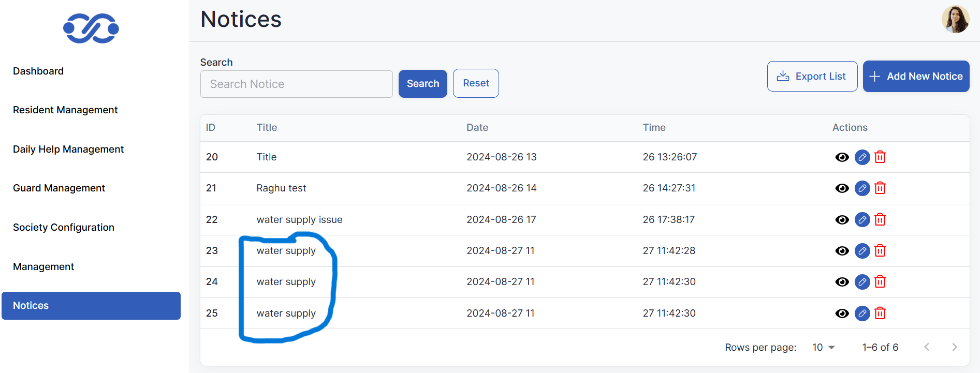
Task: Open the rows per page dropdown
Action: click(x=823, y=348)
